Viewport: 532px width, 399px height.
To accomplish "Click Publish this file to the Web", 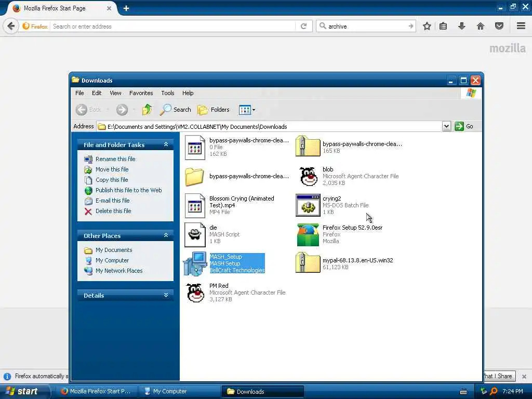I will point(129,190).
